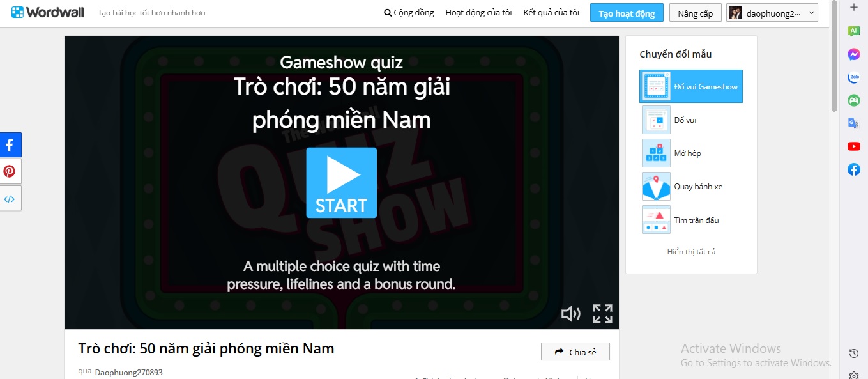The height and width of the screenshot is (379, 868).
Task: Share activity via Facebook side icon
Action: (x=10, y=145)
